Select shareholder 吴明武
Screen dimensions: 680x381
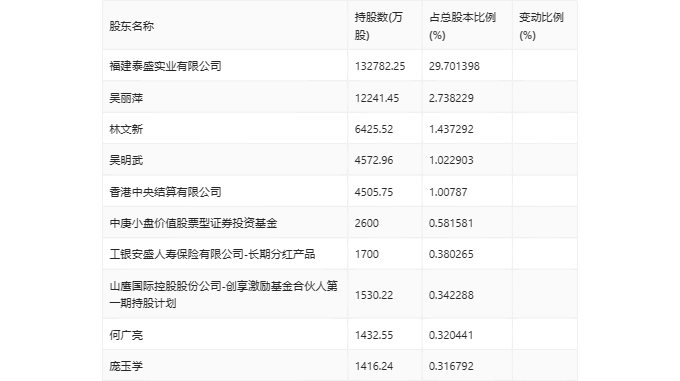tap(126, 160)
